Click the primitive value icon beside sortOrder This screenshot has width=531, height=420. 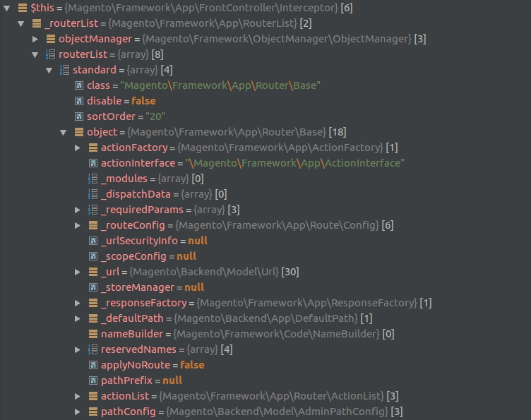pos(79,116)
